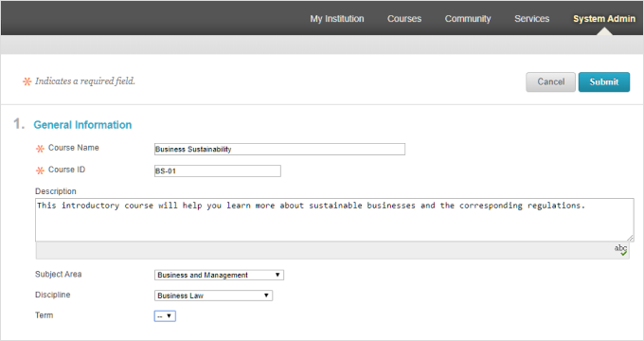Expand the Discipline dropdown
Viewport: 644px width, 341px height.
(x=213, y=296)
